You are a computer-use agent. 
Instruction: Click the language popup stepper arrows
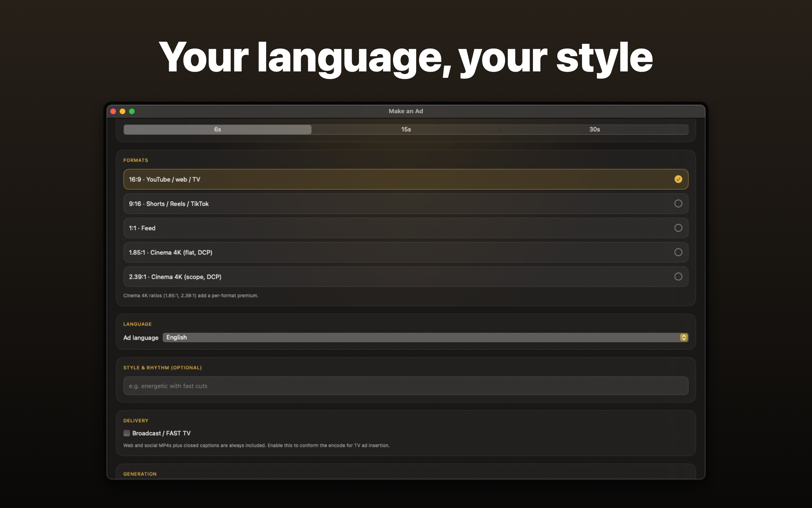coord(684,337)
